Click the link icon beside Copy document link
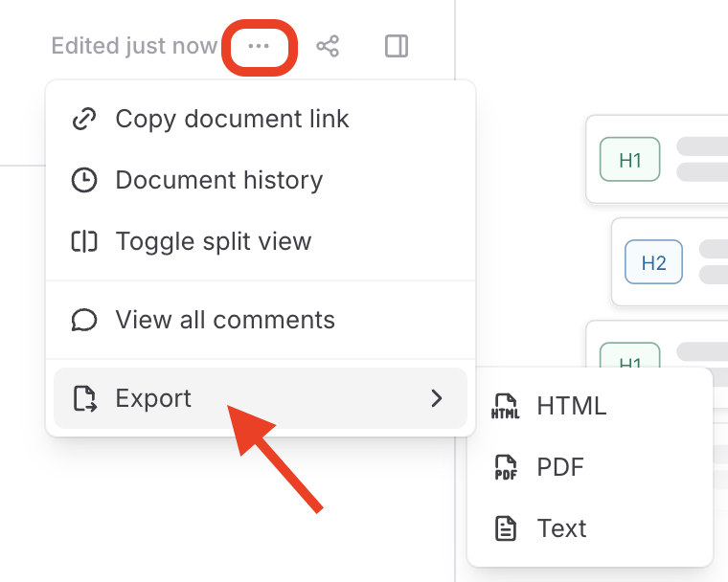 84,119
